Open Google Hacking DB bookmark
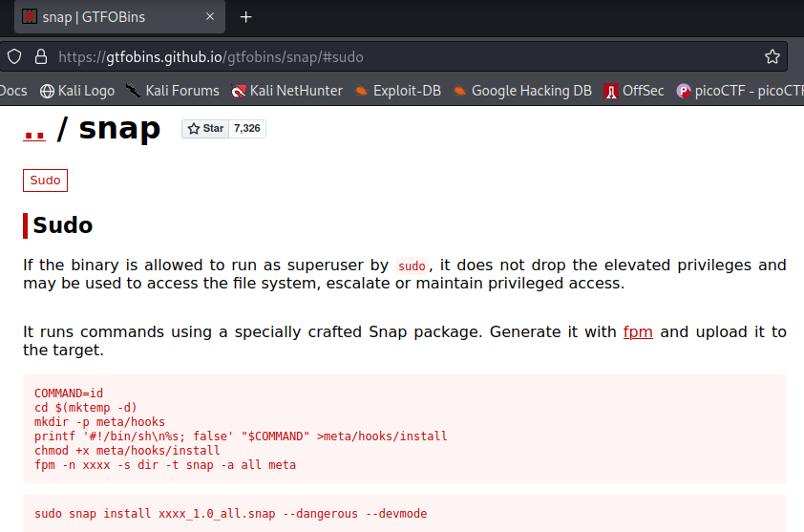 tap(522, 91)
